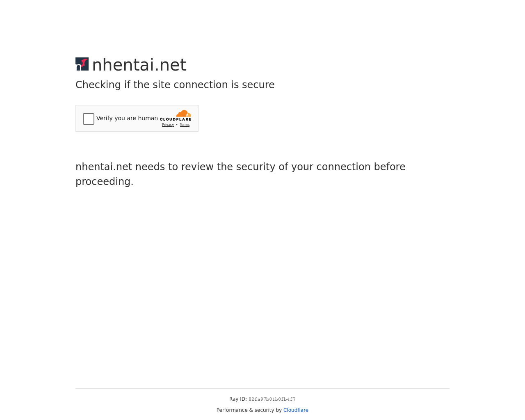Click "nhentai.net" at the paragraph start
This screenshot has height=420, width=525.
tap(104, 167)
